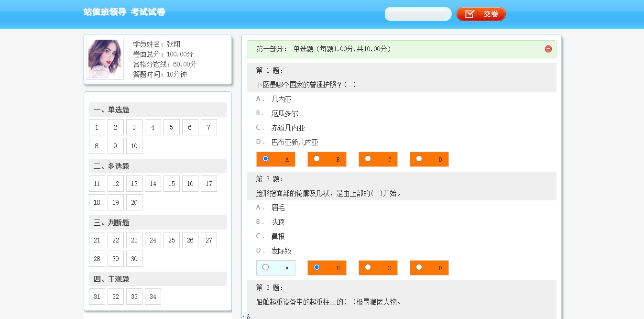The height and width of the screenshot is (319, 644).
Task: Click the 四、主观题 section header
Action: tap(157, 279)
